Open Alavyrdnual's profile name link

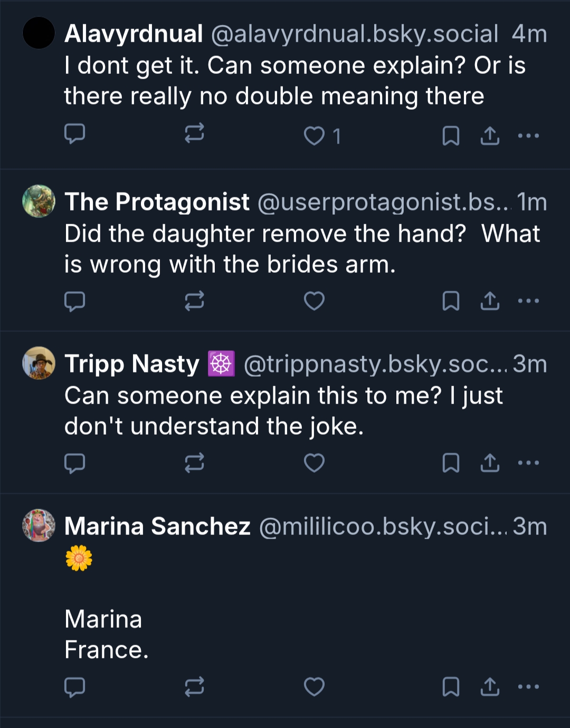[x=134, y=34]
